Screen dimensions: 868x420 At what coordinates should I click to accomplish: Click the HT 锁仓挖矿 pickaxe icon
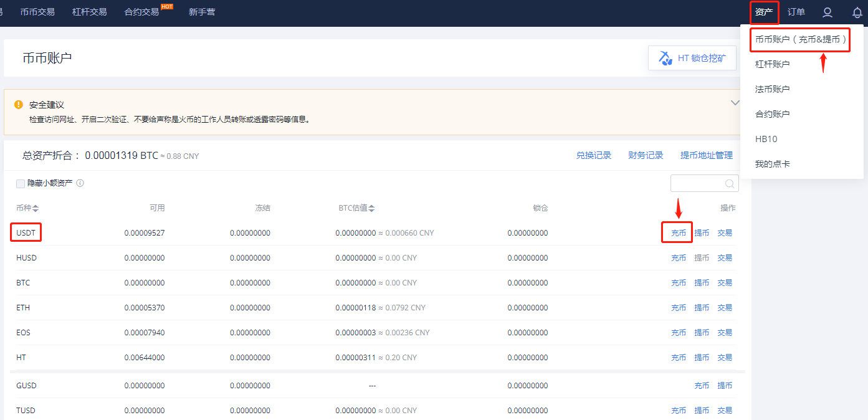[665, 58]
